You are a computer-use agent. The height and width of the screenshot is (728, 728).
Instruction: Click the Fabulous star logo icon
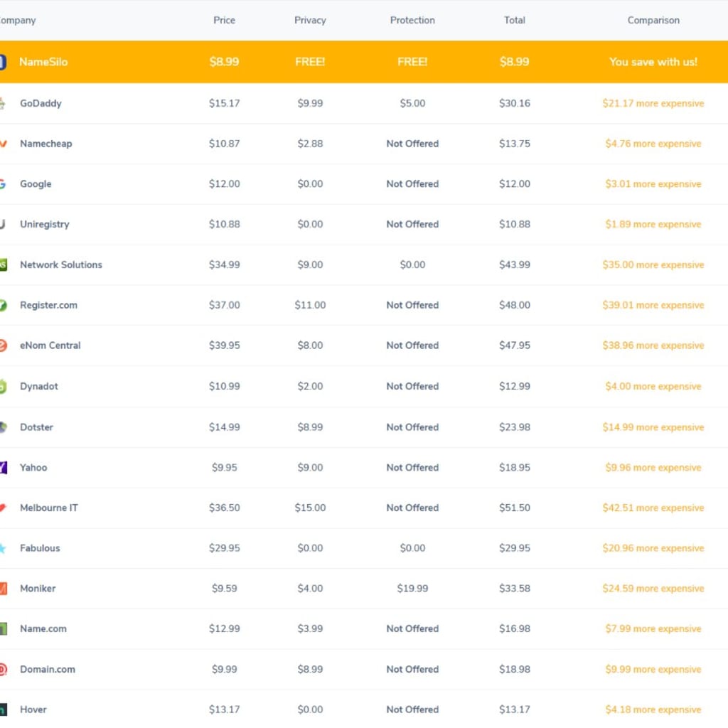click(x=3, y=548)
